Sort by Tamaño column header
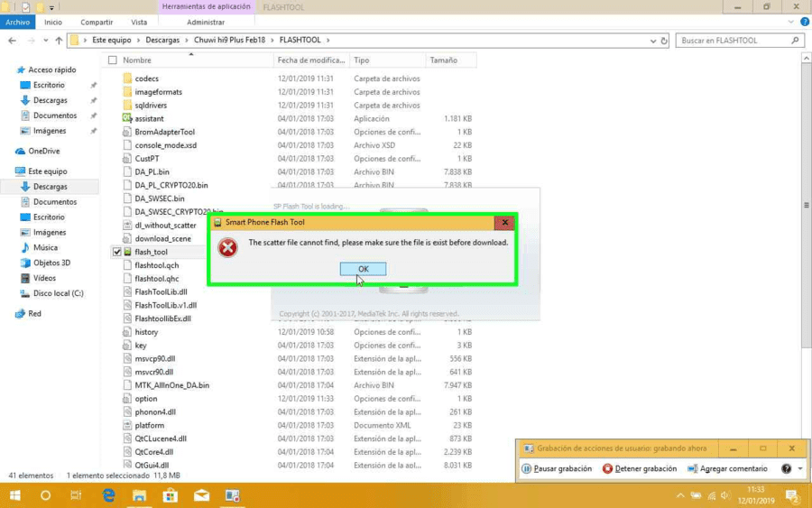This screenshot has height=508, width=812. (x=443, y=60)
